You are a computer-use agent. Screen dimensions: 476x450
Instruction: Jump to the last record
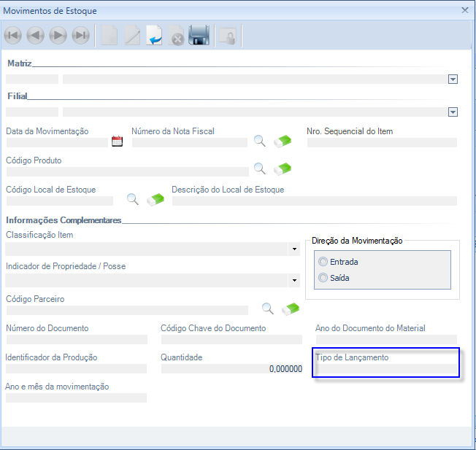tap(80, 35)
